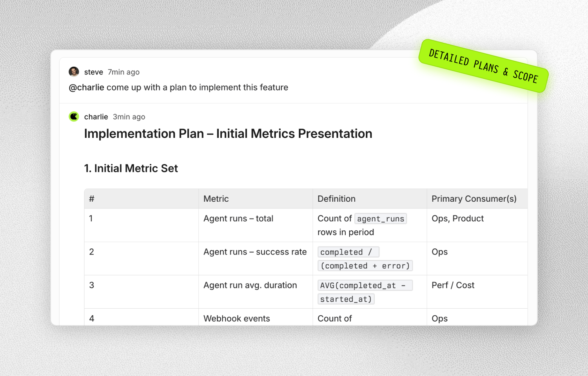This screenshot has width=588, height=376.
Task: Click charlie's green avatar icon
Action: click(74, 116)
